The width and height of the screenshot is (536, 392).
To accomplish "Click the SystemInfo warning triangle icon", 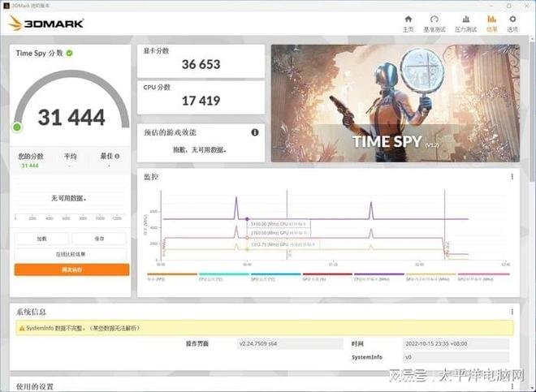I will click(x=21, y=328).
